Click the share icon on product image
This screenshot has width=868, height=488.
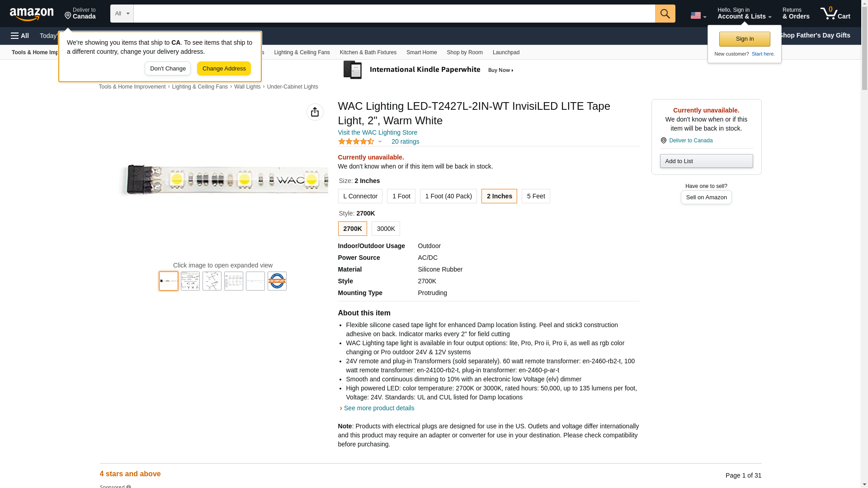315,112
